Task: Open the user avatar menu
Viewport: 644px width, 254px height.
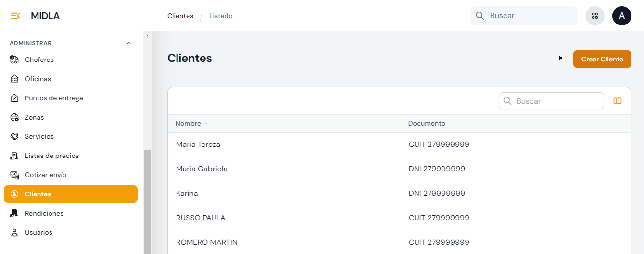Action: (621, 16)
